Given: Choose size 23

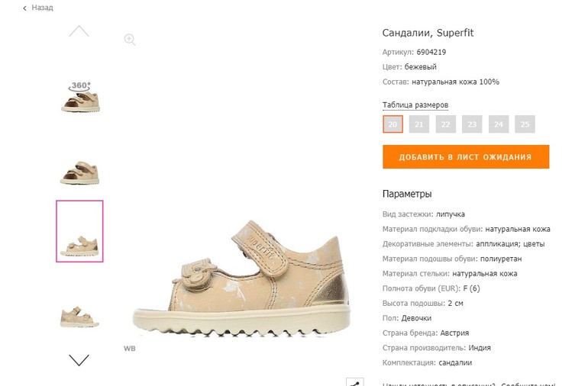Looking at the screenshot, I should (x=472, y=124).
